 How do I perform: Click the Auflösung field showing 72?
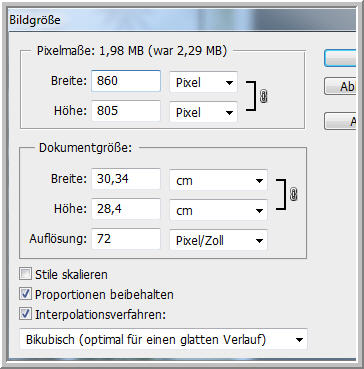(126, 239)
